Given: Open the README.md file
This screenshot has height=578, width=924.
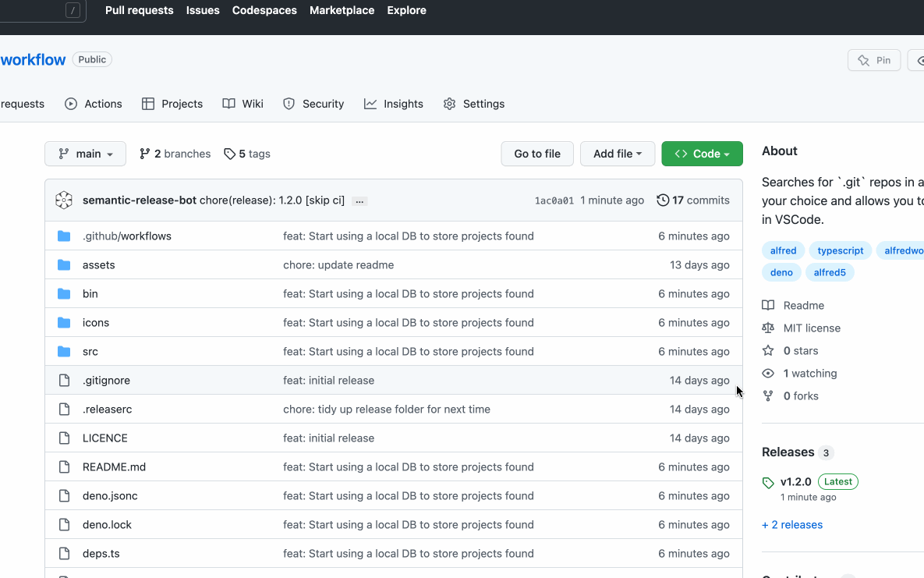Looking at the screenshot, I should pyautogui.click(x=114, y=467).
